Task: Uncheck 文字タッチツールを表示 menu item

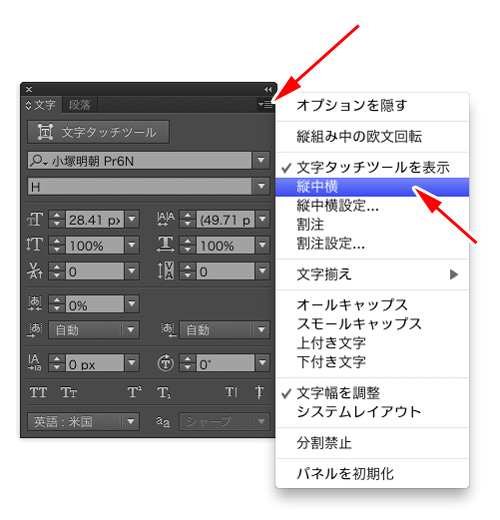Action: pyautogui.click(x=372, y=167)
